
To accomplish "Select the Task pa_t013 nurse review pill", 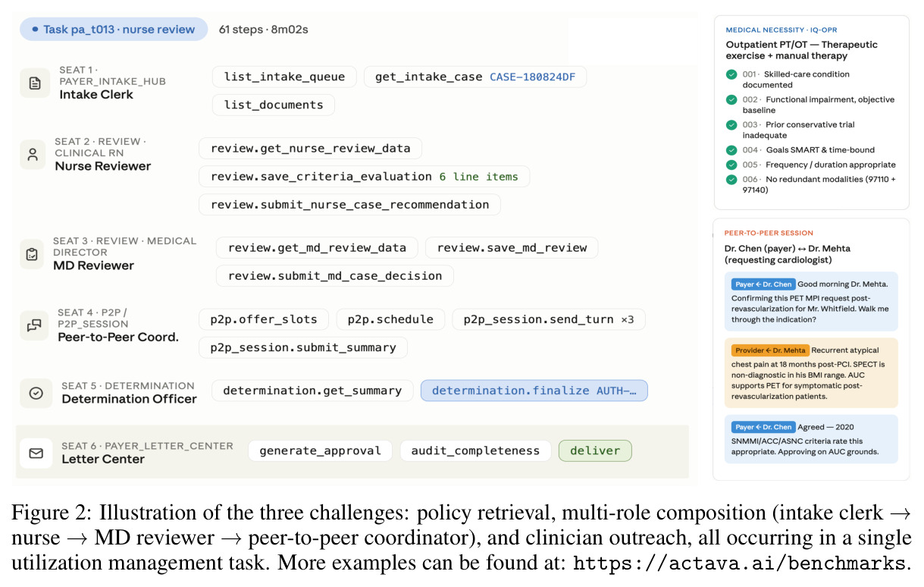I will click(x=114, y=30).
